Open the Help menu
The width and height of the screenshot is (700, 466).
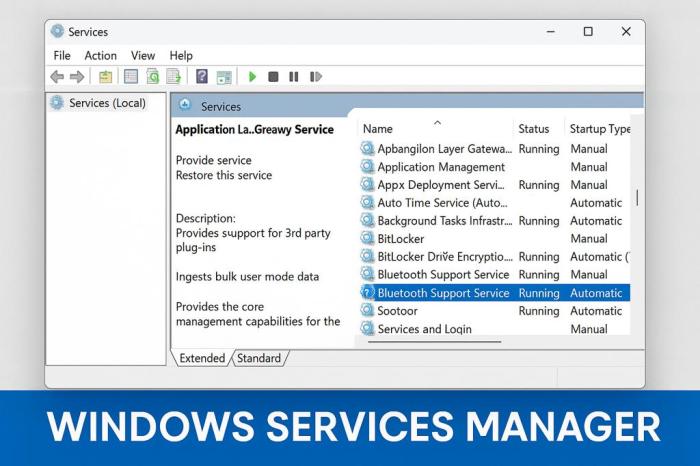pyautogui.click(x=181, y=55)
